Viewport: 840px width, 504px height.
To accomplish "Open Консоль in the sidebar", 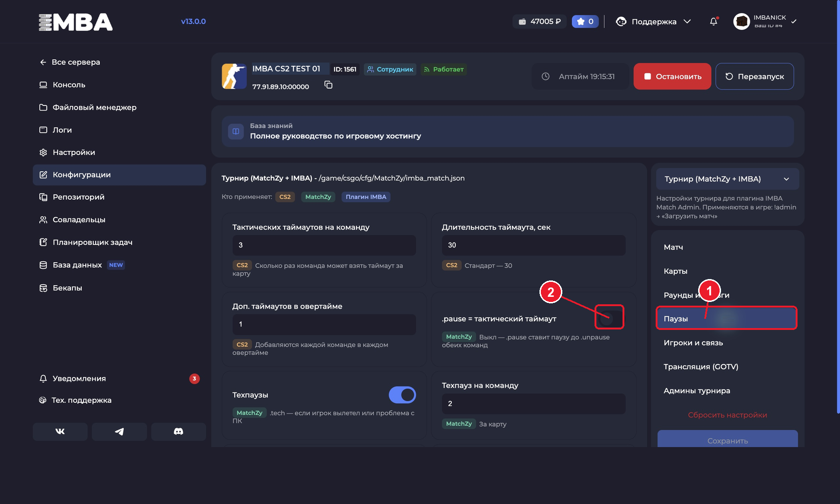I will [119, 85].
